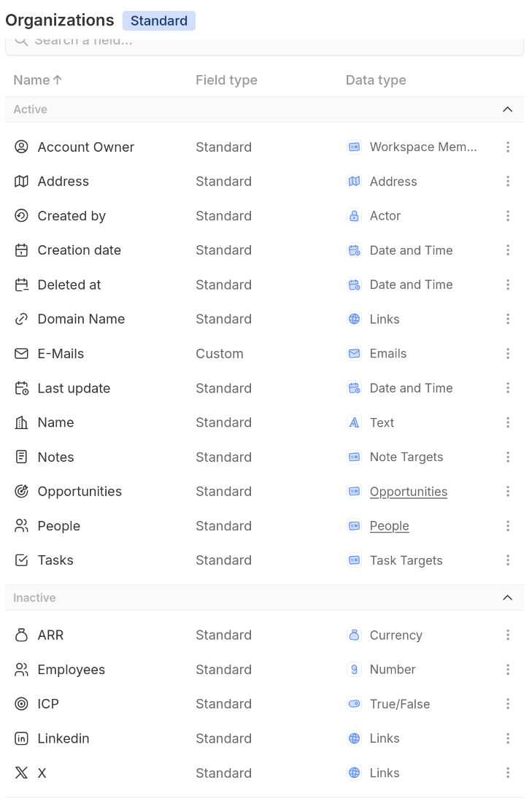Open the People relation link
532x804 pixels.
(389, 525)
